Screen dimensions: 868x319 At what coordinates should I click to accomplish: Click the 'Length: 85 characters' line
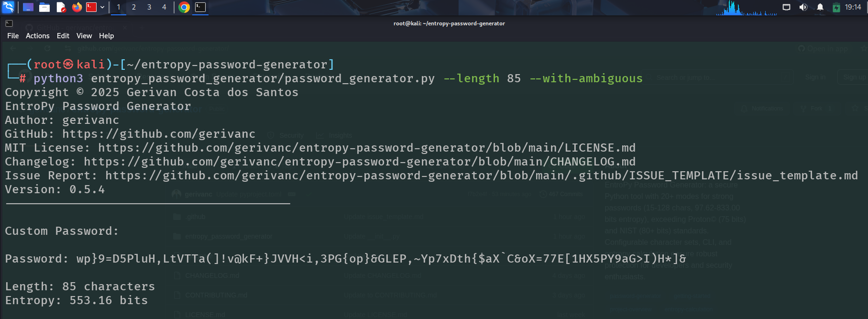click(x=80, y=286)
